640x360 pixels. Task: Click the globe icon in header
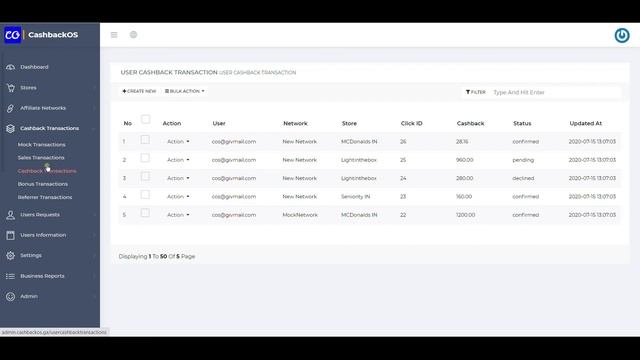(133, 35)
